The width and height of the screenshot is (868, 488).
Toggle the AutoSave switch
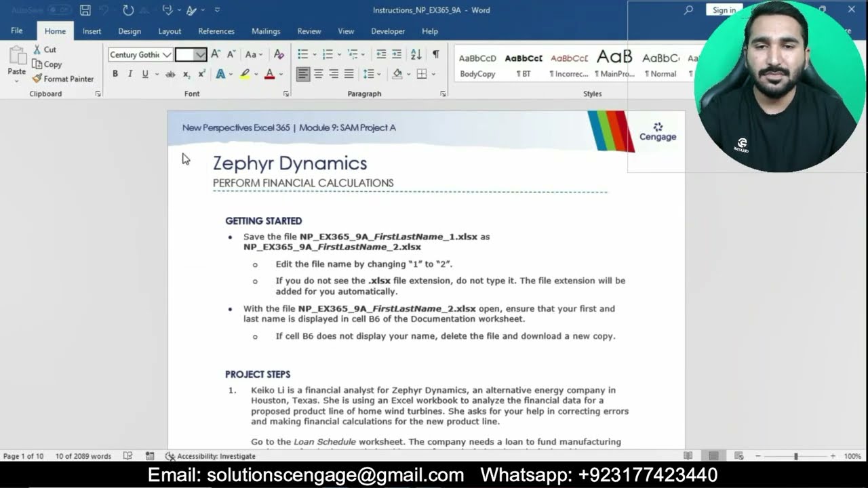[60, 10]
